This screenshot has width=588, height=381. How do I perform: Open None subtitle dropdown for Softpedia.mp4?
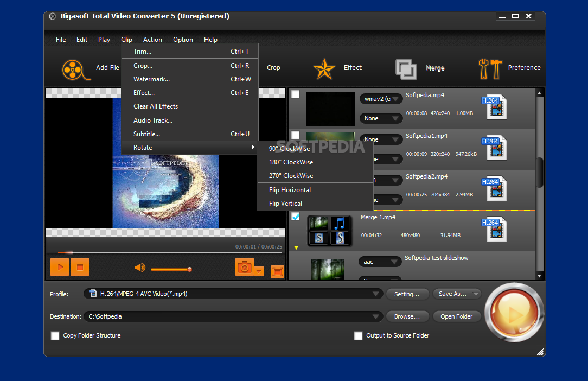(381, 118)
